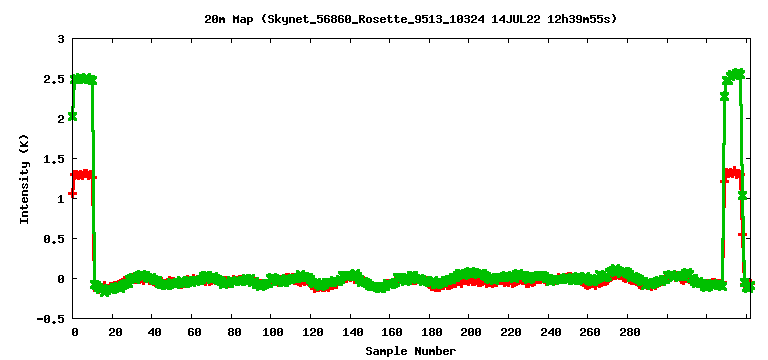Click the plot title text

pos(410,20)
